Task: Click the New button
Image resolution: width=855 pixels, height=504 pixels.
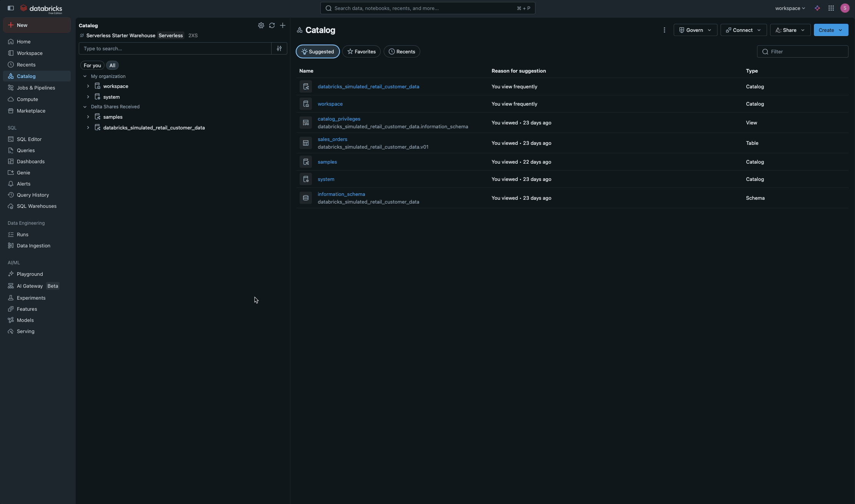Action: (x=36, y=25)
